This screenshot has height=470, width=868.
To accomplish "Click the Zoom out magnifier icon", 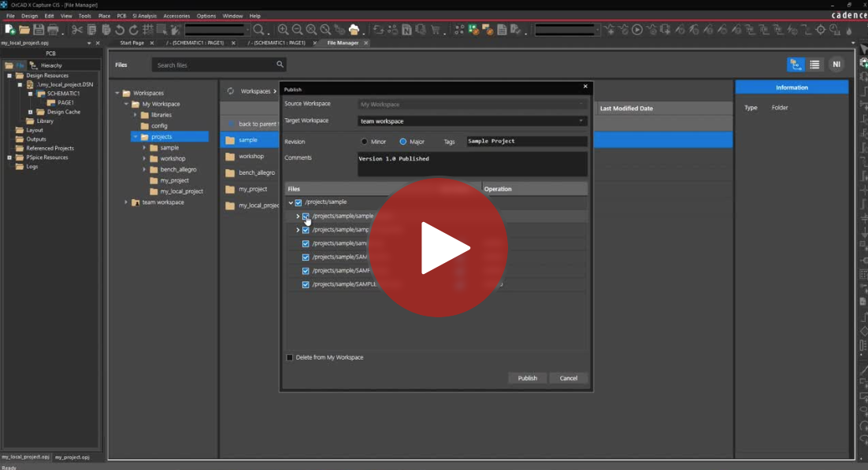I will point(297,30).
